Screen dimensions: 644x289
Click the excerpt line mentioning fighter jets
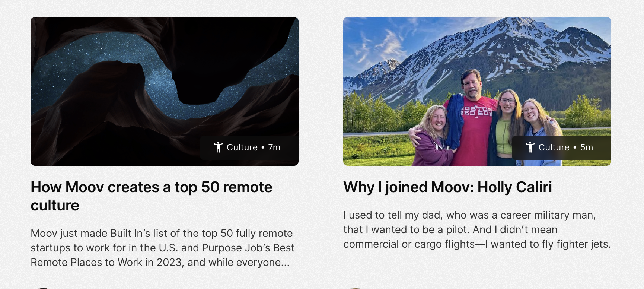(x=477, y=244)
